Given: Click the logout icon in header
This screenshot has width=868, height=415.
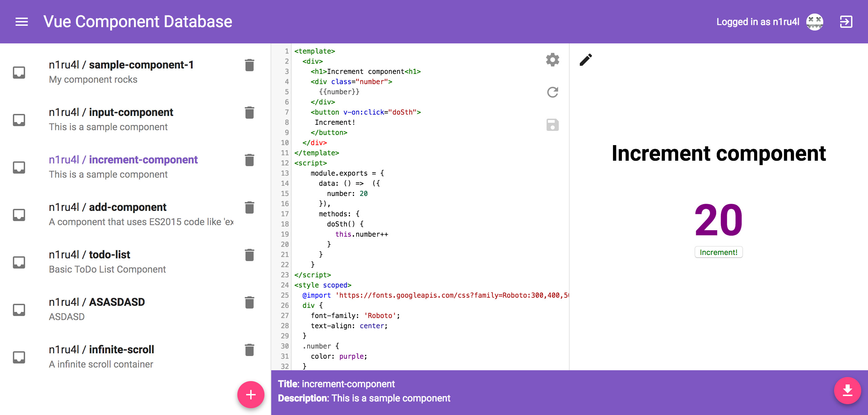Looking at the screenshot, I should pos(846,22).
